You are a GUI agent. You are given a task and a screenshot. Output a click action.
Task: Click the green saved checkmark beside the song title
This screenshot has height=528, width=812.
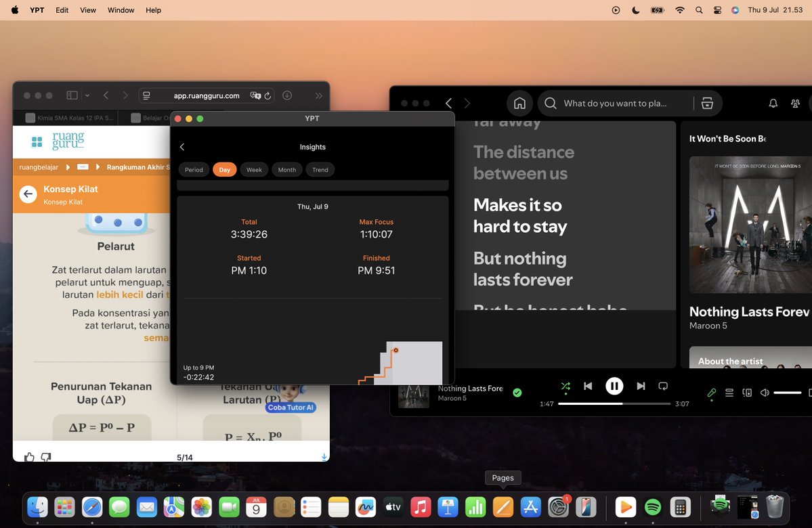coord(517,393)
